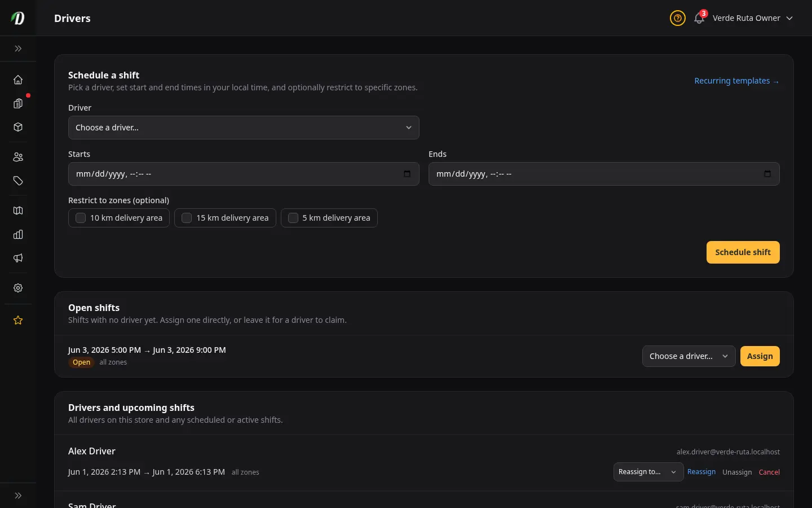The width and height of the screenshot is (812, 508).
Task: Open calendar picker in Starts field
Action: point(407,174)
